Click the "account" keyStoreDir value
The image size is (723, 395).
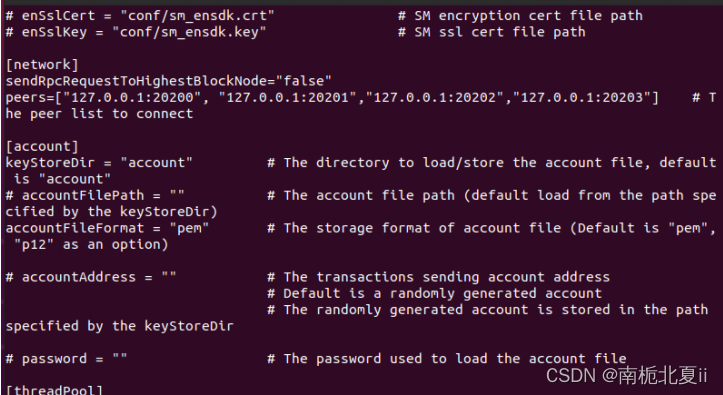[x=156, y=163]
